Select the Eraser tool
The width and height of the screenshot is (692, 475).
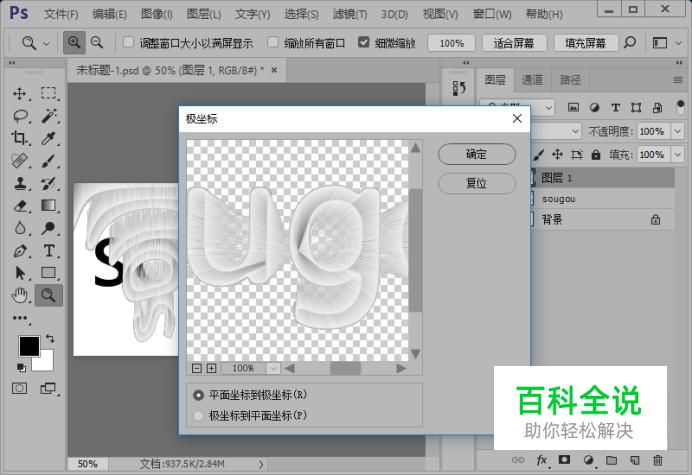[19, 206]
